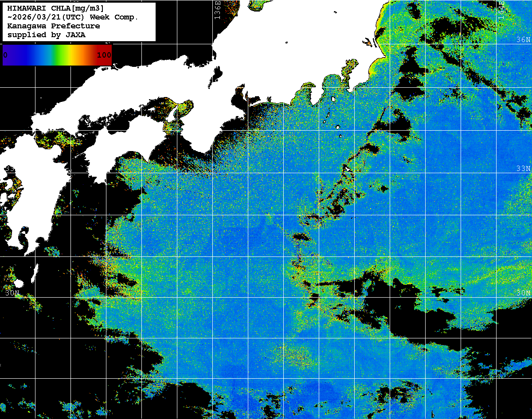Click the 136E longitude label
The width and height of the screenshot is (532, 419).
pos(217,8)
